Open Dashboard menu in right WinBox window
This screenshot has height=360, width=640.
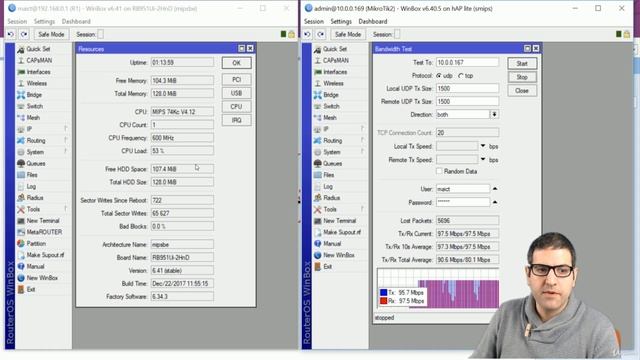click(373, 21)
